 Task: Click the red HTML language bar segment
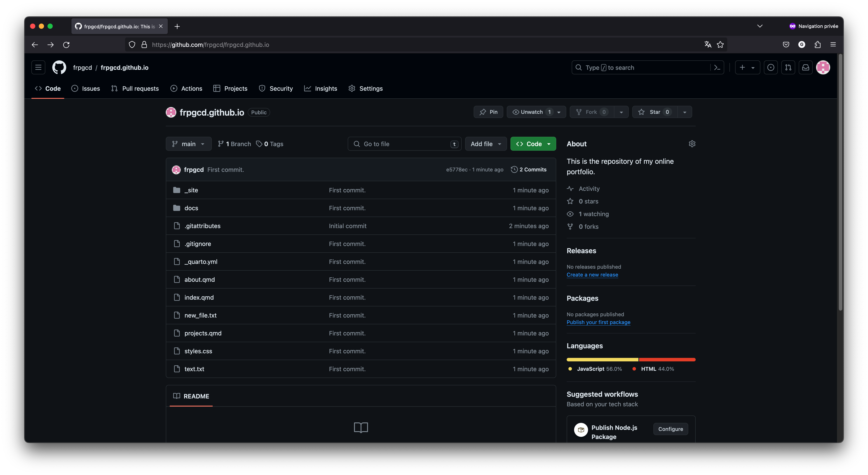(667, 360)
